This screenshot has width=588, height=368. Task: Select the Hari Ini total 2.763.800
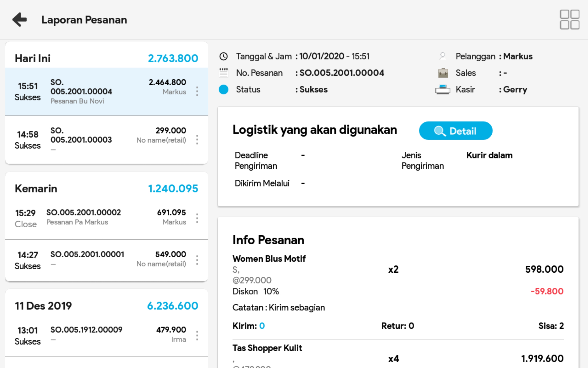[173, 58]
